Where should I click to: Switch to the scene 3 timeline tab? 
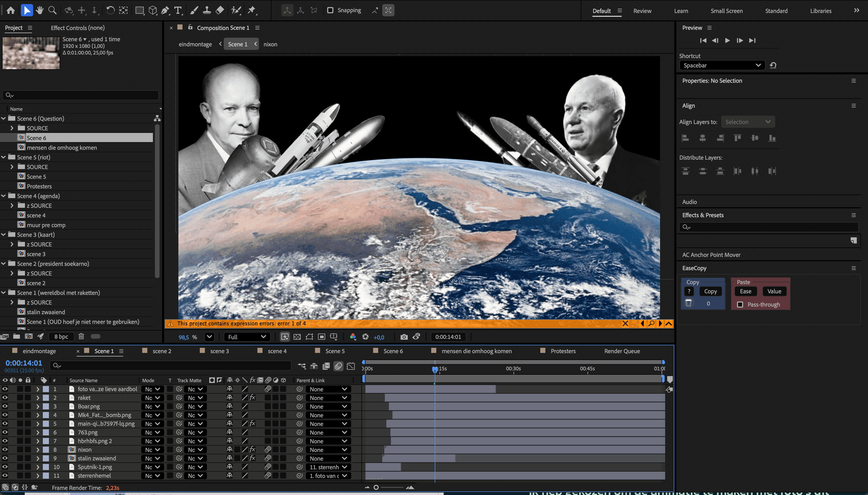point(219,351)
